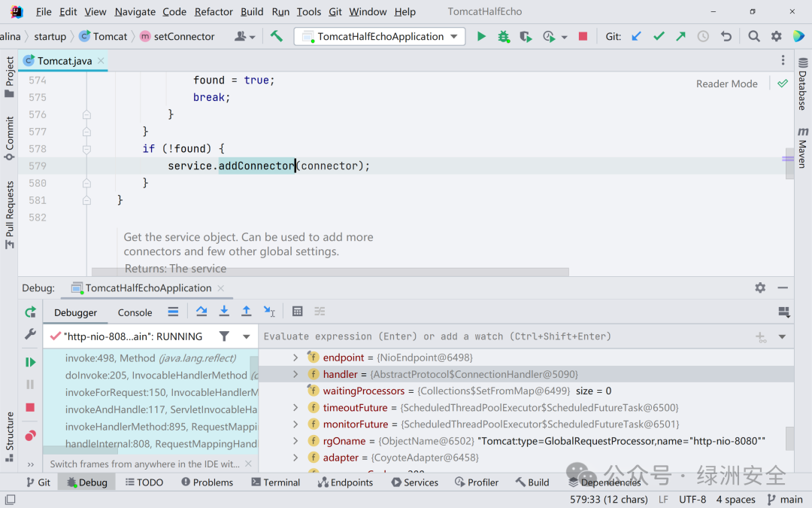Expand the endpoint variable node
This screenshot has width=812, height=508.
(x=295, y=357)
